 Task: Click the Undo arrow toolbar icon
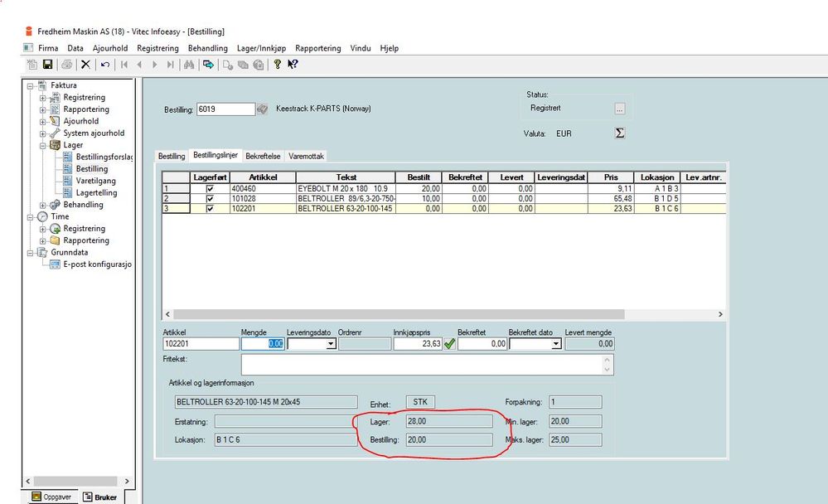[x=105, y=65]
